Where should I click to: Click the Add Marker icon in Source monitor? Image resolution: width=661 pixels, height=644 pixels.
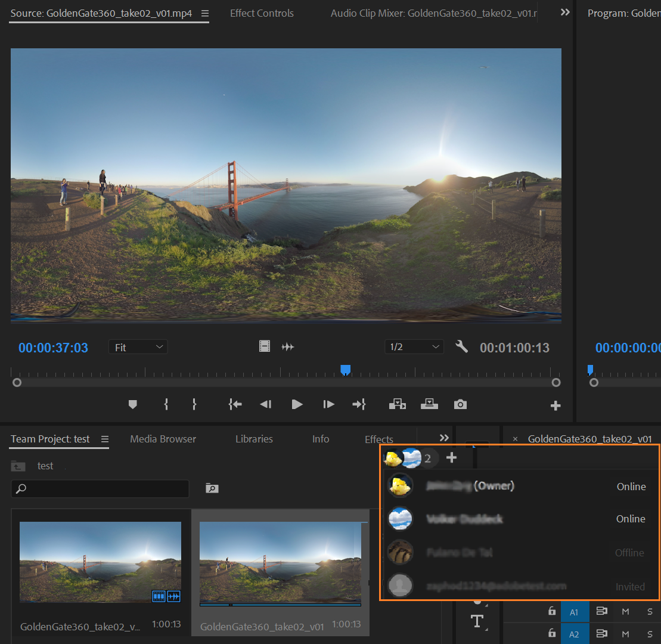click(133, 404)
